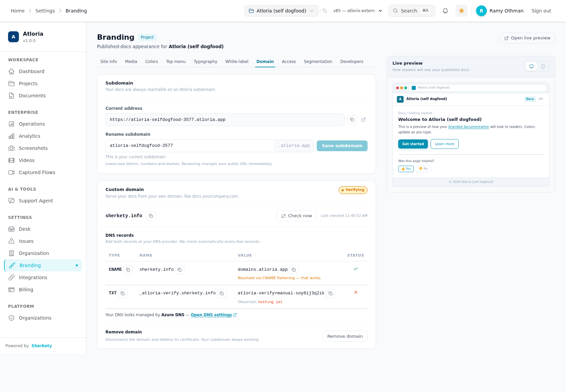Click the Sherkety link in footer
Viewport: 566px width, 392px height.
42,346
